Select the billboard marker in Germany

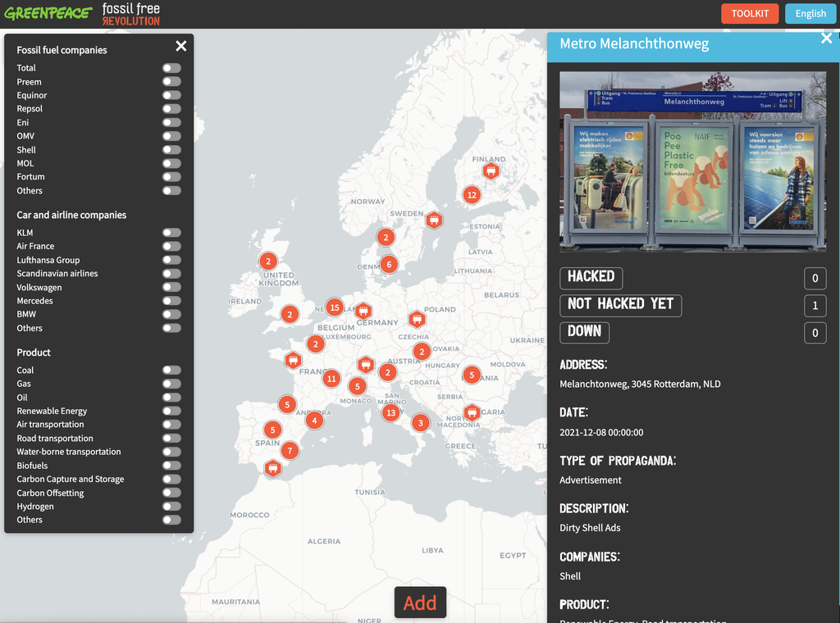pos(363,311)
